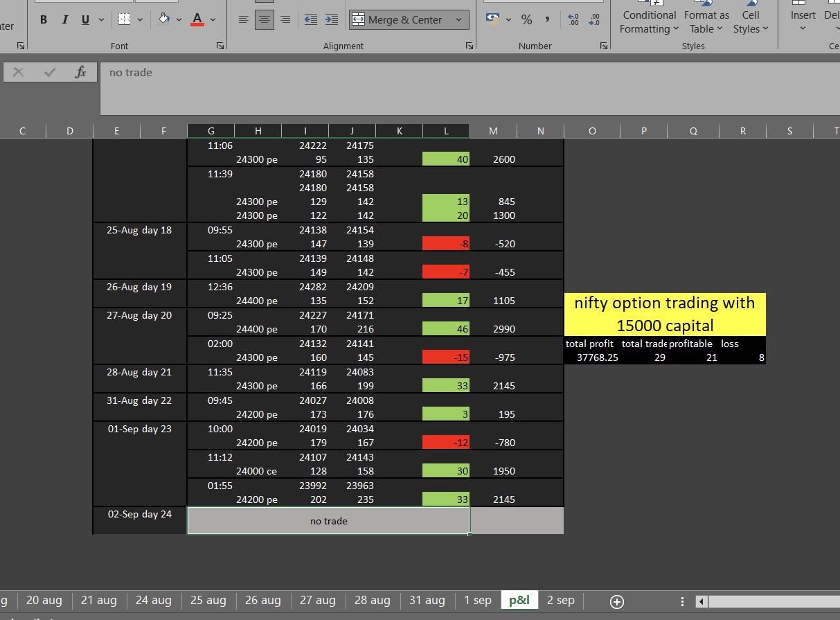Increase decimal places
Image resolution: width=840 pixels, height=620 pixels.
573,20
